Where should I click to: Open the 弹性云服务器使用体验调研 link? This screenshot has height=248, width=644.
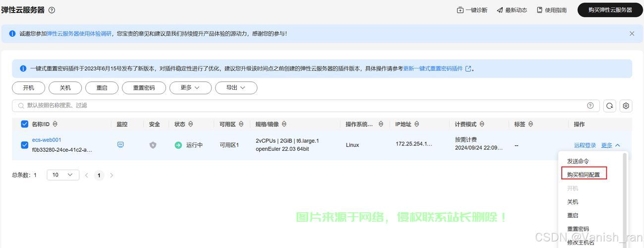[79, 34]
